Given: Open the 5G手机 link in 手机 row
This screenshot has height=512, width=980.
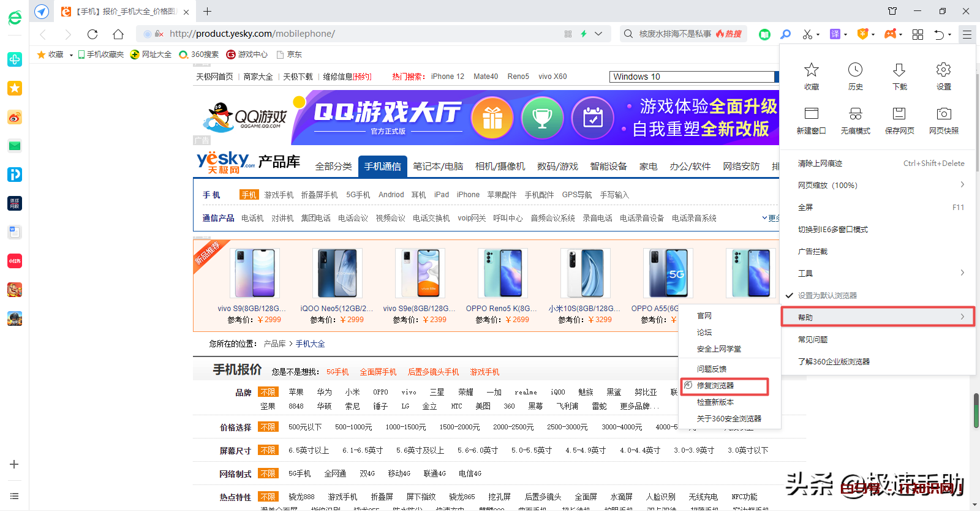Looking at the screenshot, I should [358, 195].
